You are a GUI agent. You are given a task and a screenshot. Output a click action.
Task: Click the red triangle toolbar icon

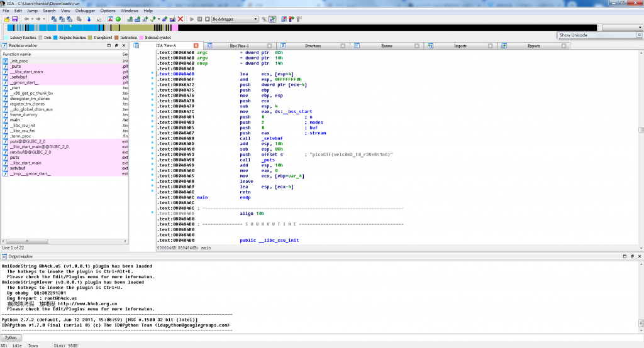110,19
